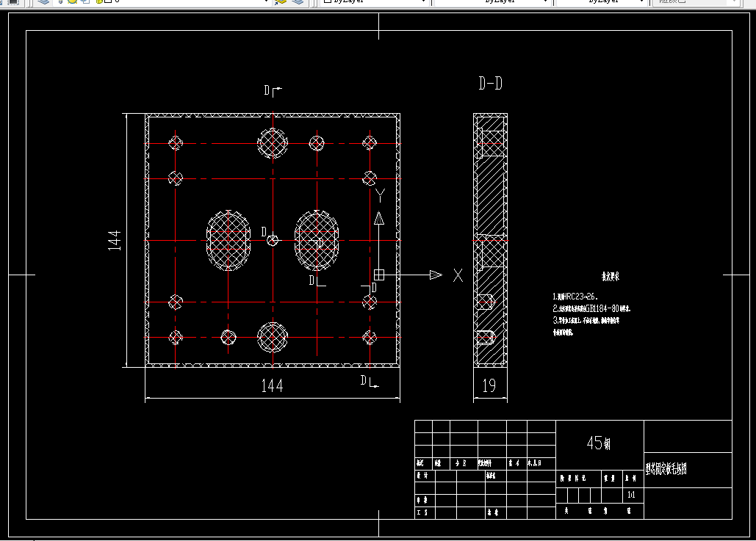The width and height of the screenshot is (756, 541).
Task: Click the Y axis label of the UCS icon
Action: pos(380,195)
